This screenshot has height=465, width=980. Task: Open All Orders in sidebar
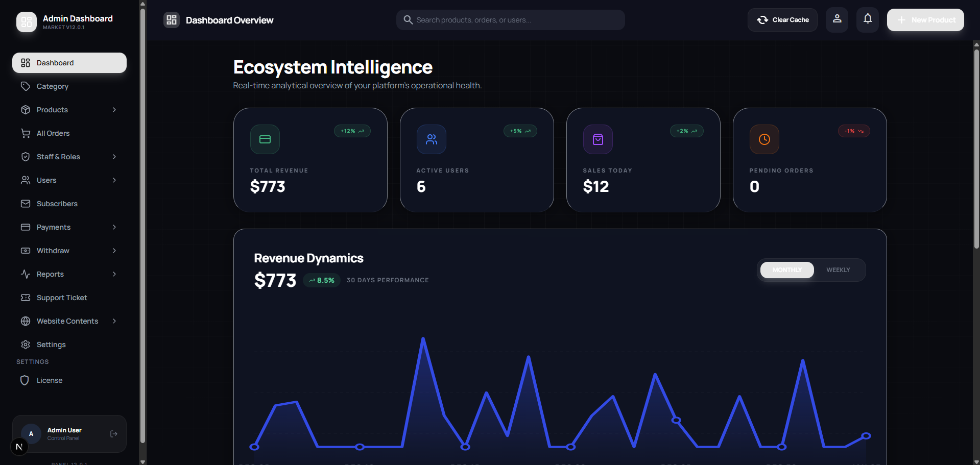click(x=53, y=133)
